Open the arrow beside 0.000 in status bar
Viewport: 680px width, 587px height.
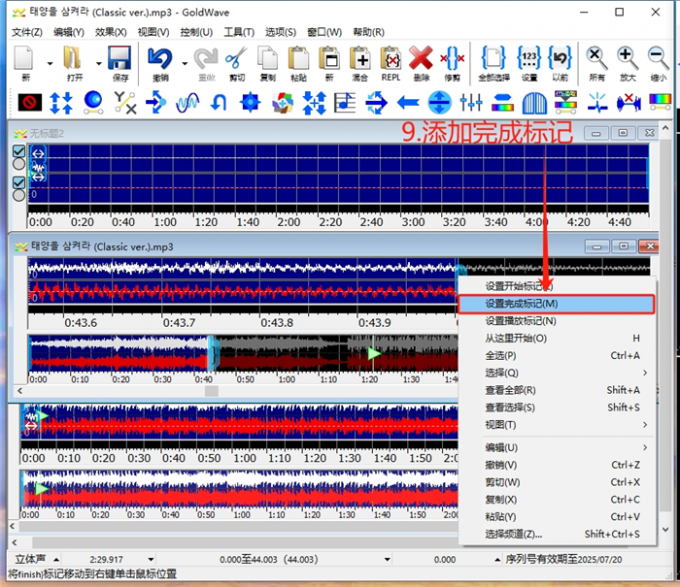click(x=497, y=560)
